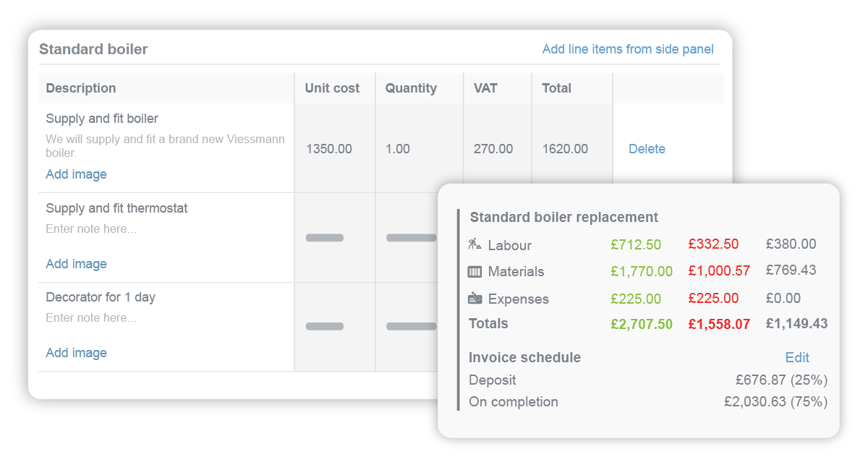Screen dimensions: 868x470
Task: Click the Materials icon in summary panel
Action: tap(475, 271)
